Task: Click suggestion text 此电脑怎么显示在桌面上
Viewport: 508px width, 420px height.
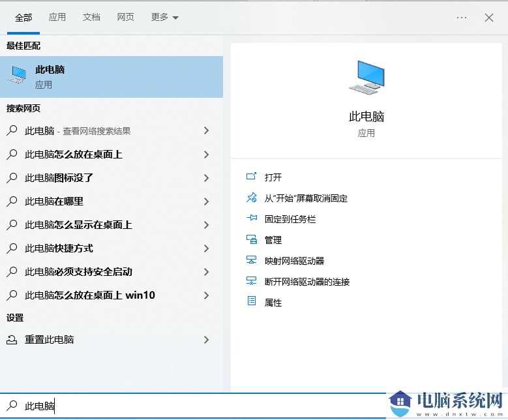Action: point(78,224)
